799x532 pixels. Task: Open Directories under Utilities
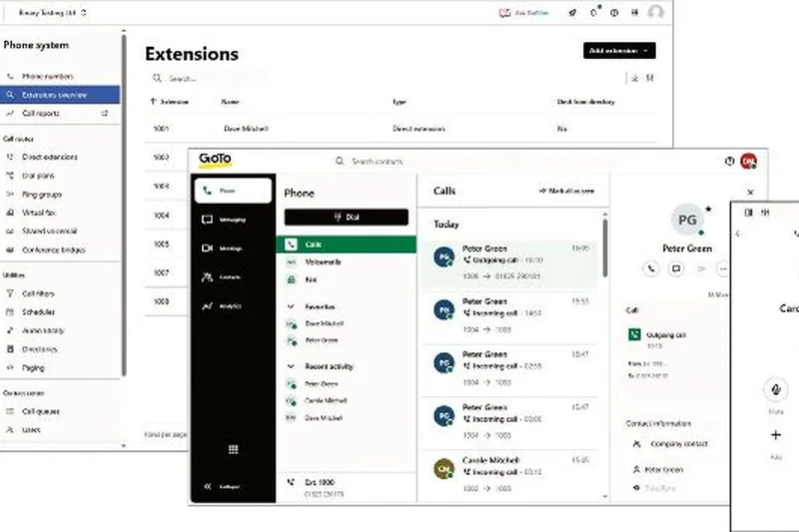[x=39, y=349]
